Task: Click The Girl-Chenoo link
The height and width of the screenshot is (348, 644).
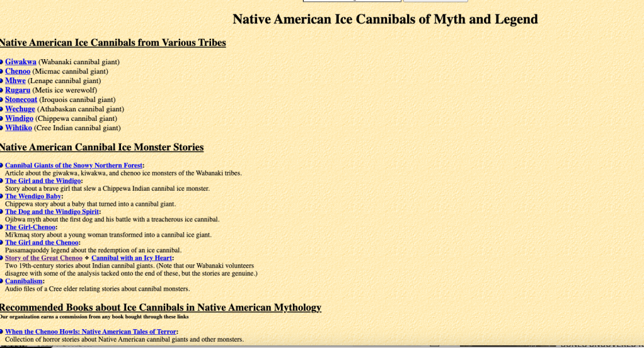Action: click(x=31, y=227)
